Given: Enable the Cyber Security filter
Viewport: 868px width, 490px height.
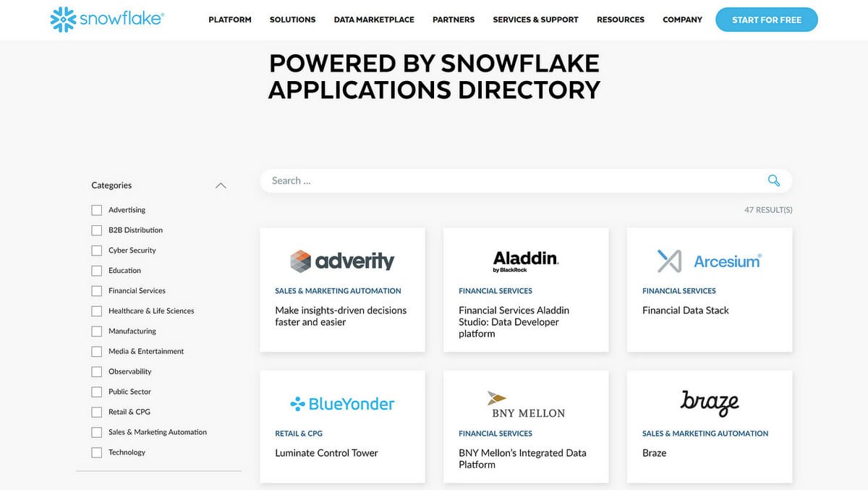Looking at the screenshot, I should pyautogui.click(x=97, y=250).
